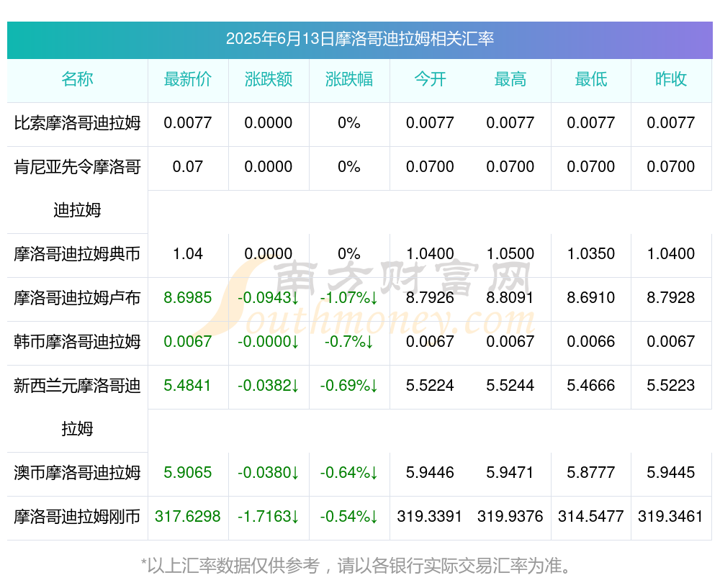
Task: Click the 摩洛哥迪拉姆典币 row name
Action: [77, 254]
